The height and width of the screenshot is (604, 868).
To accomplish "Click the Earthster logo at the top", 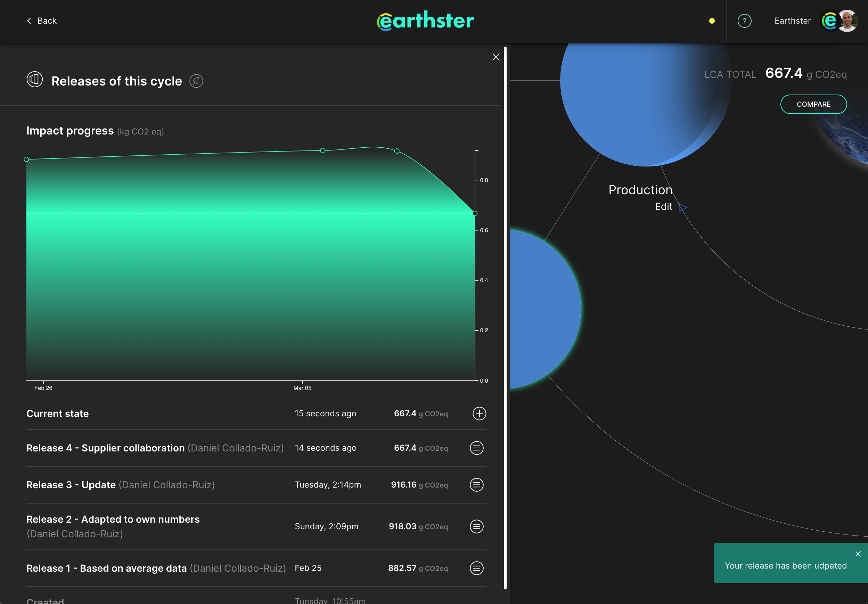I will (x=426, y=21).
